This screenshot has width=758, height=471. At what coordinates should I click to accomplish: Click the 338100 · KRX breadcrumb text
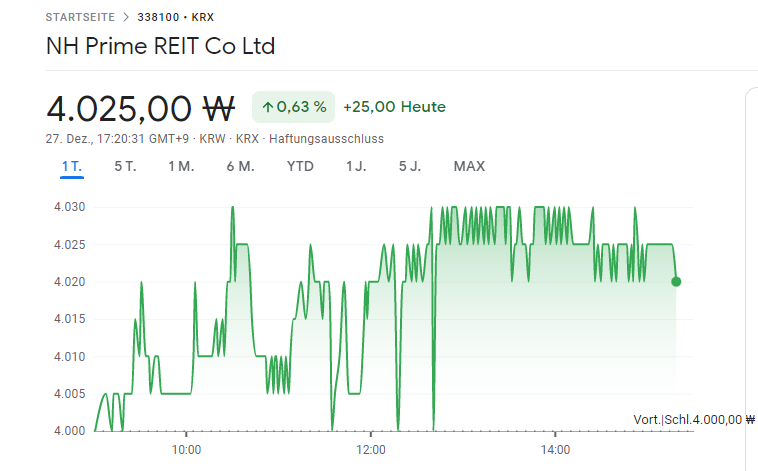[x=175, y=17]
